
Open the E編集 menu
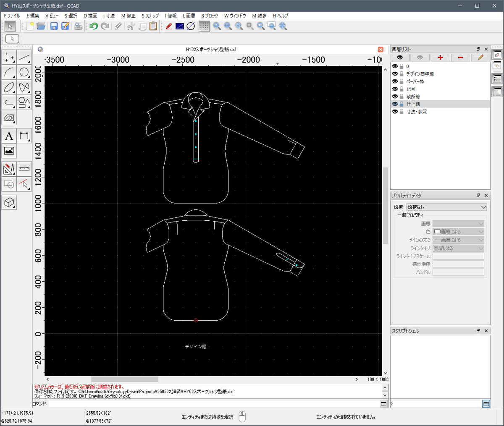(33, 16)
